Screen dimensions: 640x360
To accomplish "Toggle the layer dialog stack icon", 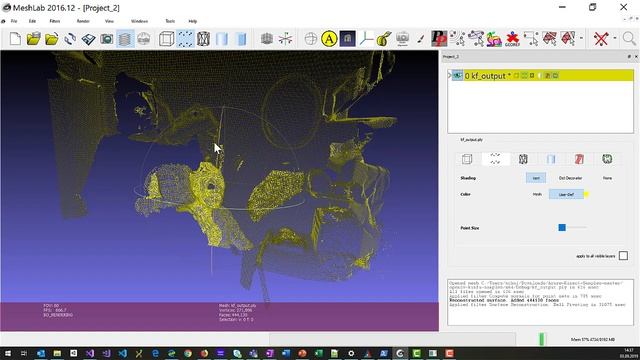I will click(125, 39).
